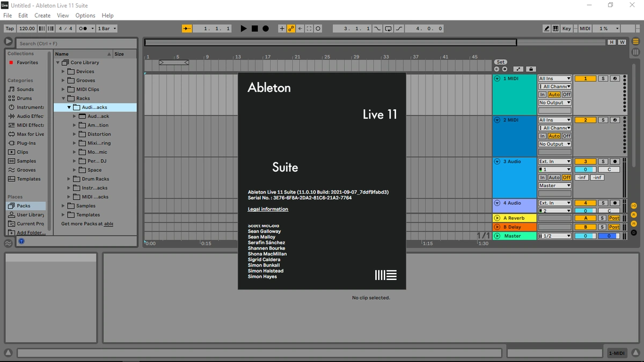
Task: Click the 120.00 tempo field
Action: [27, 28]
